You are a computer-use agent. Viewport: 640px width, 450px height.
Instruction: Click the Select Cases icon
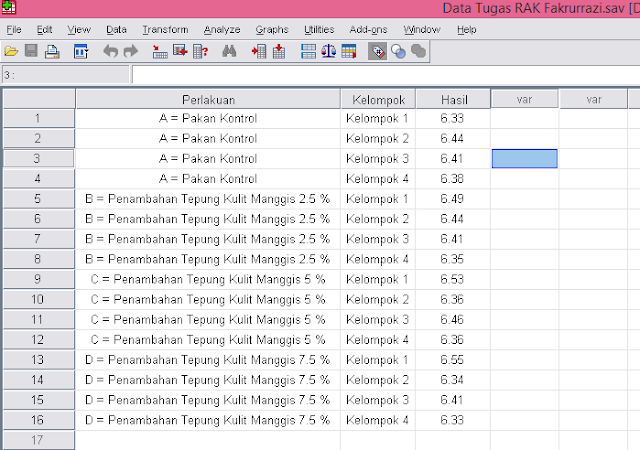click(349, 51)
